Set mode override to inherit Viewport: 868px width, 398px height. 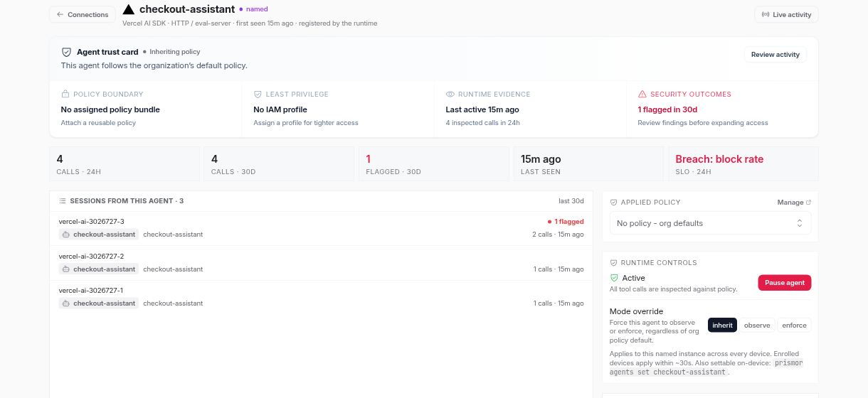coord(722,326)
